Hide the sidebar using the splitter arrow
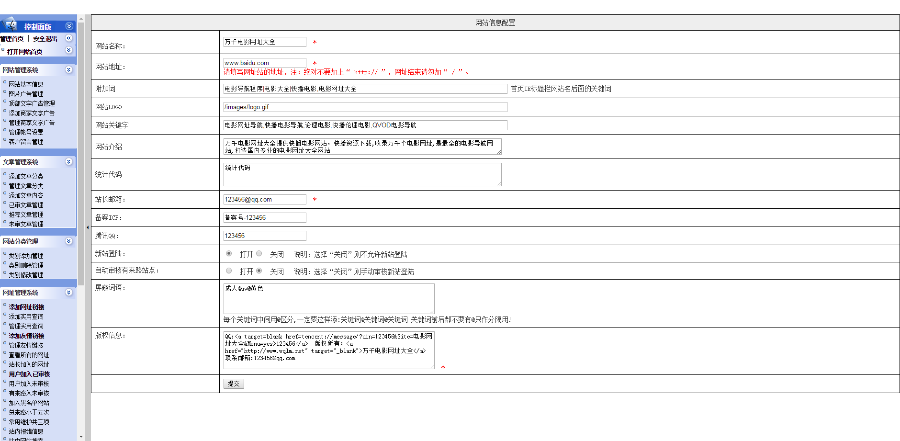This screenshot has height=441, width=900. (88, 228)
